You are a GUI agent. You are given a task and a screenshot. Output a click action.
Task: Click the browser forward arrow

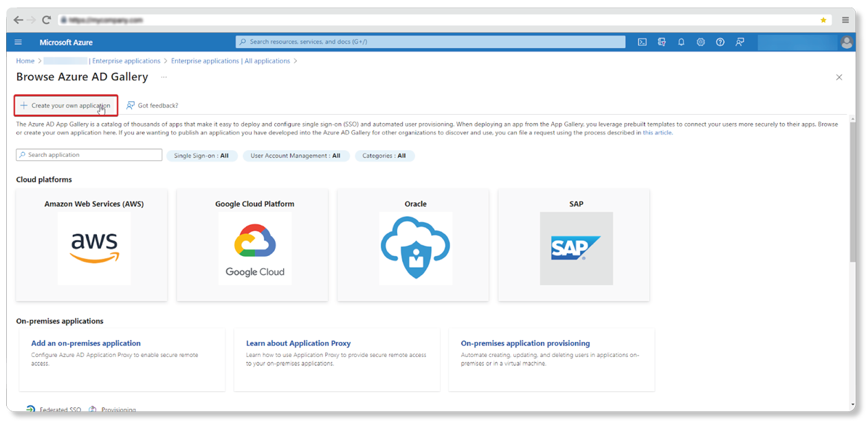[32, 20]
